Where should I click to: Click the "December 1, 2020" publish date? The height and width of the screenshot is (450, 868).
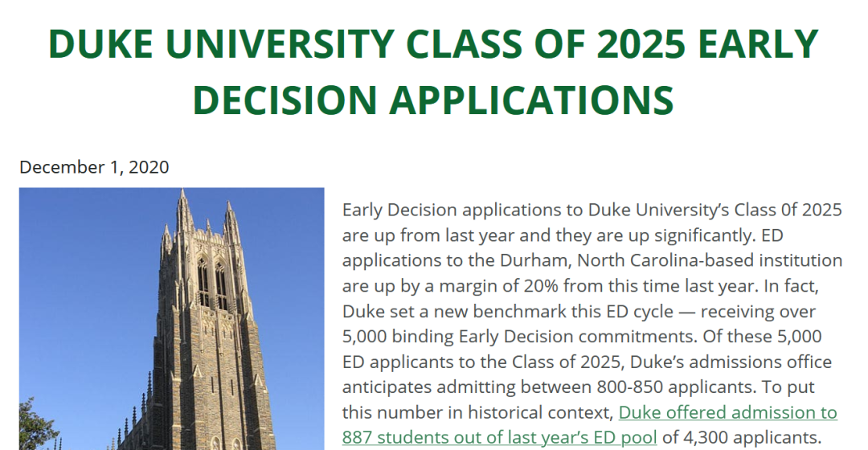tap(94, 167)
